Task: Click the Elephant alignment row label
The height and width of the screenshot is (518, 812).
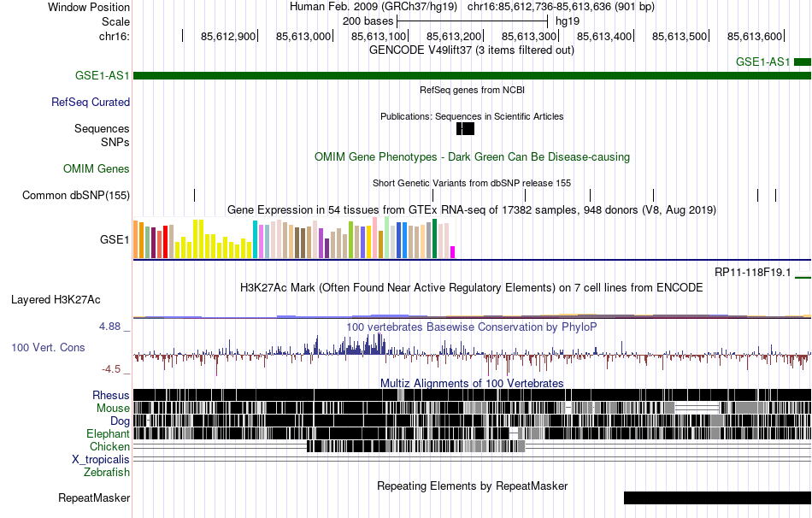Action: pos(108,434)
